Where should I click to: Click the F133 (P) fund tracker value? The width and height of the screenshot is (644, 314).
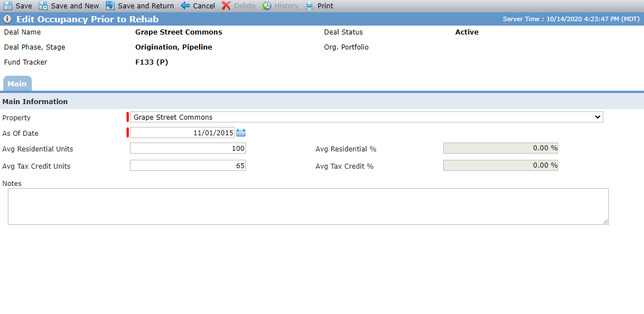coord(152,62)
